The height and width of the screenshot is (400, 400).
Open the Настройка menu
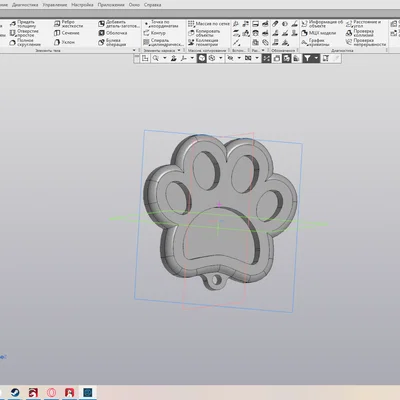coord(82,5)
